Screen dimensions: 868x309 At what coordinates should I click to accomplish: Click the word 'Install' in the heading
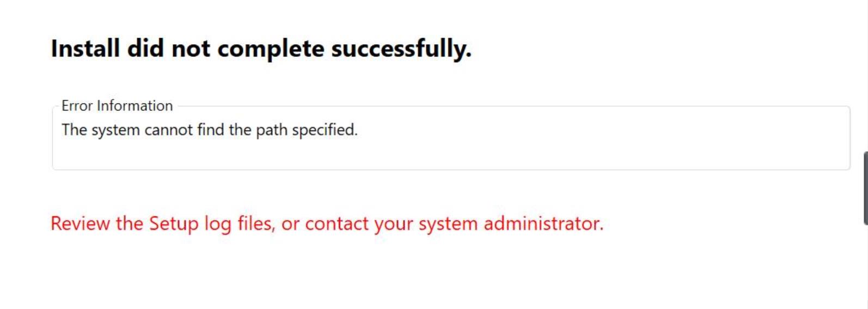pos(85,49)
